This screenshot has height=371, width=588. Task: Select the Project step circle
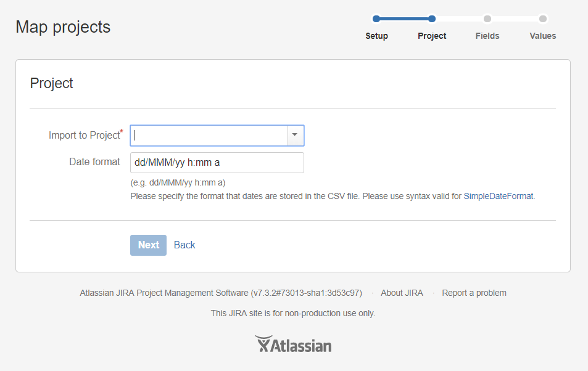click(432, 18)
